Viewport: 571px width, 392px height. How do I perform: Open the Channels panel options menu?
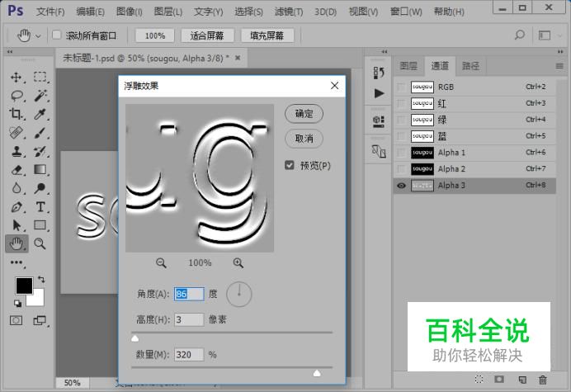(x=559, y=66)
